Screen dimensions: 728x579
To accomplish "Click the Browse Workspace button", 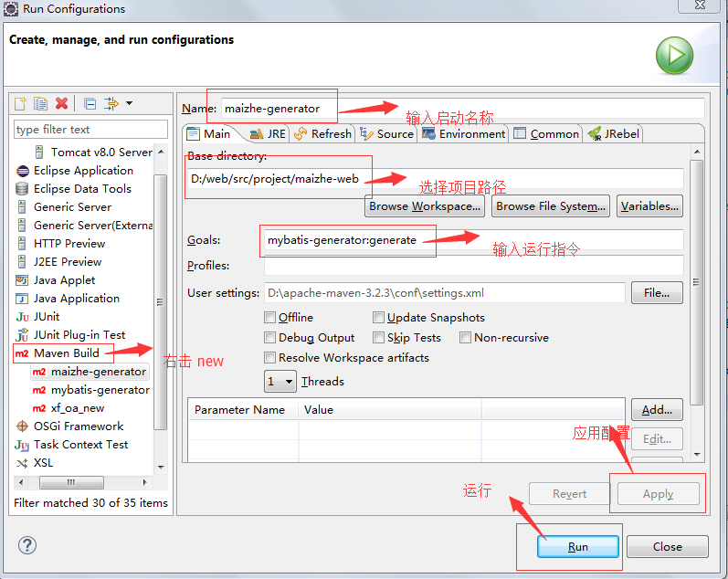I will (x=424, y=206).
